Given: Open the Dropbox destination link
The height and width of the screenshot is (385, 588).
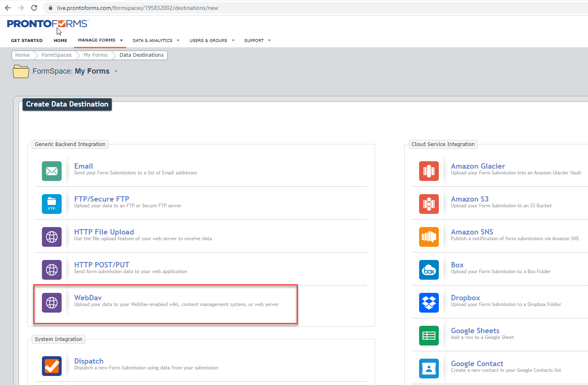Looking at the screenshot, I should [x=466, y=298].
